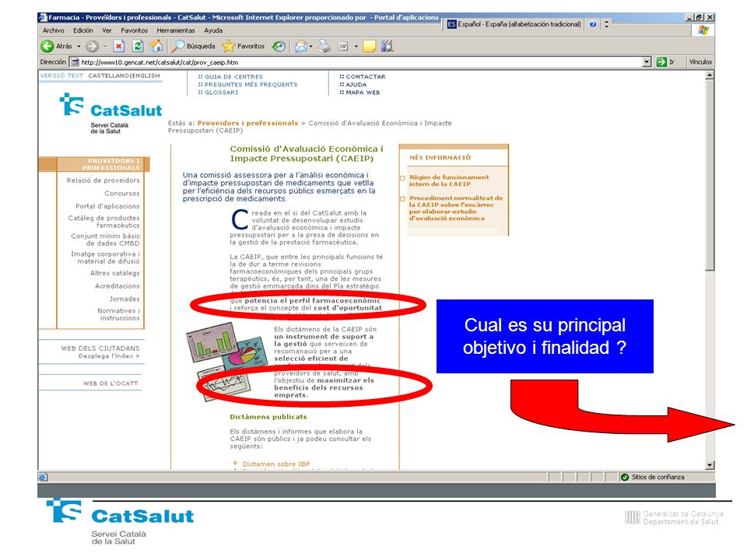Click the Contactar link
Viewport: 747px width, 560px height.
pyautogui.click(x=366, y=77)
